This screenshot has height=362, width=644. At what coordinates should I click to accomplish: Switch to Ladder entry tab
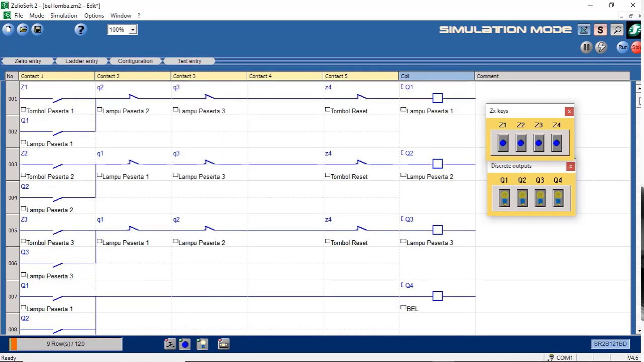[82, 61]
